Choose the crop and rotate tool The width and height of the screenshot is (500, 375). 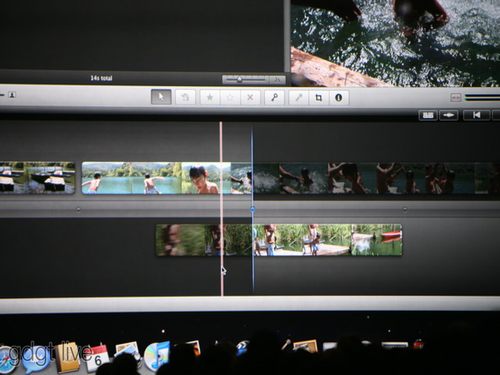coord(319,97)
